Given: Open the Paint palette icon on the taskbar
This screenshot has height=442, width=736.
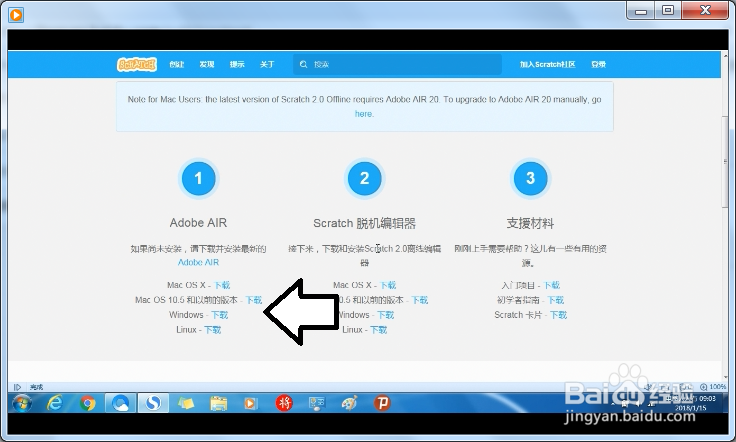Looking at the screenshot, I should point(349,403).
